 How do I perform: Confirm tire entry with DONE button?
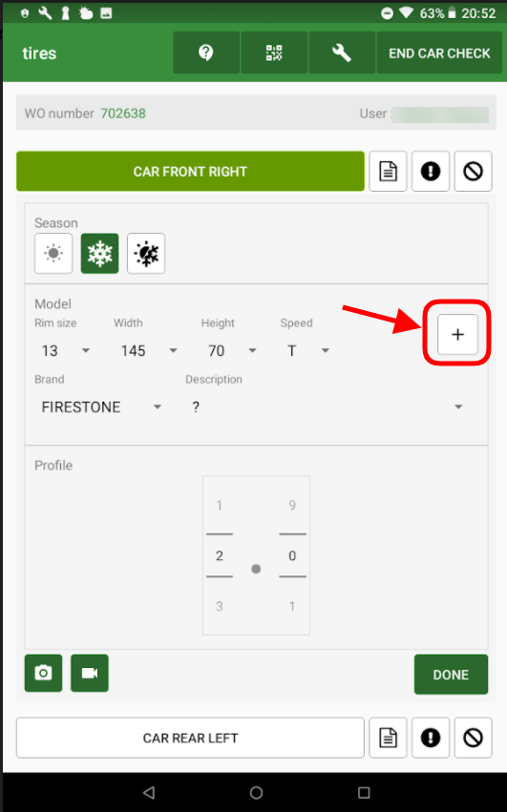point(451,675)
